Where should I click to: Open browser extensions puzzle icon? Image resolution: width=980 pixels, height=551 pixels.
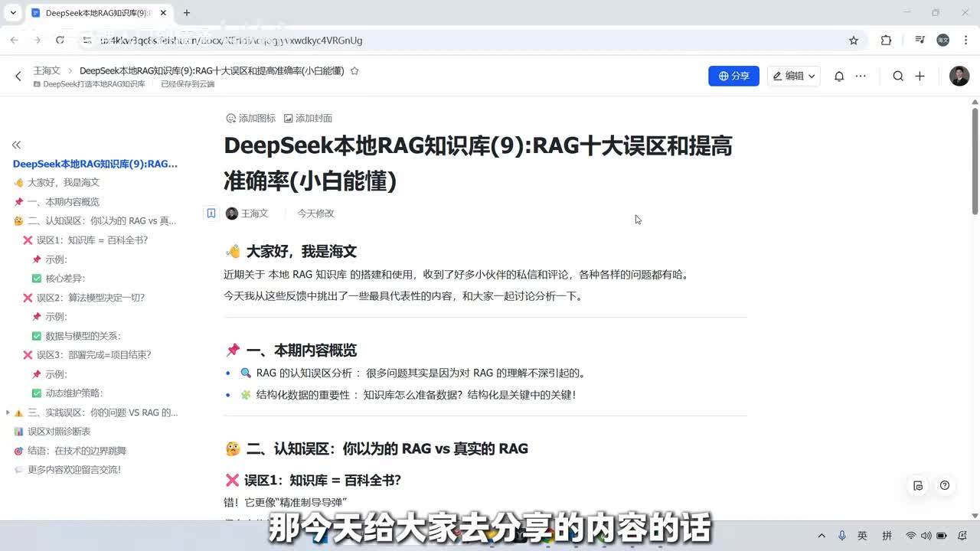[886, 41]
